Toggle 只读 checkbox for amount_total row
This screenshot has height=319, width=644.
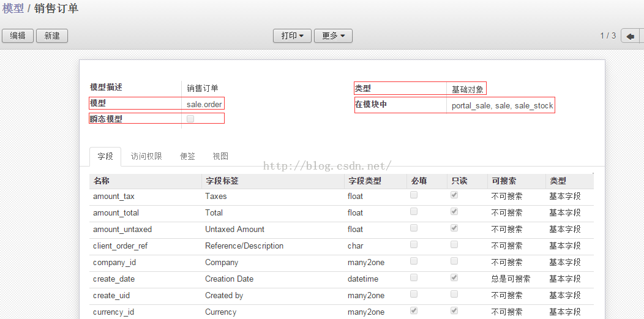(454, 212)
